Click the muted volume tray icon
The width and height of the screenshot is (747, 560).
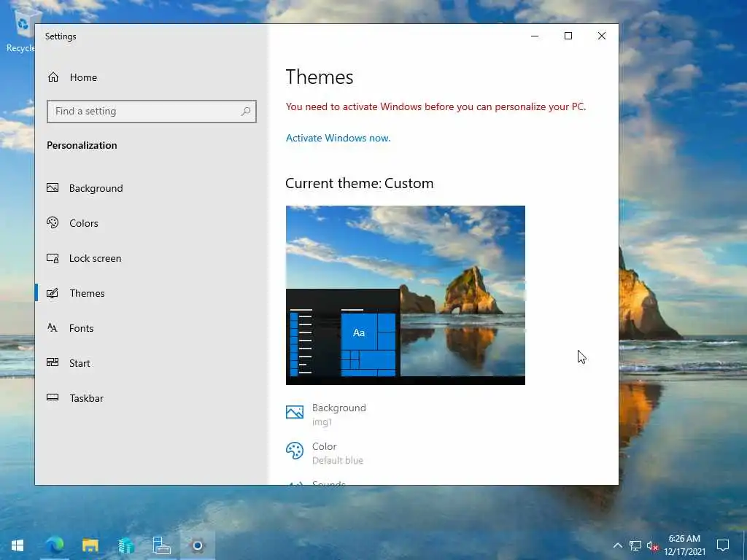coord(652,545)
